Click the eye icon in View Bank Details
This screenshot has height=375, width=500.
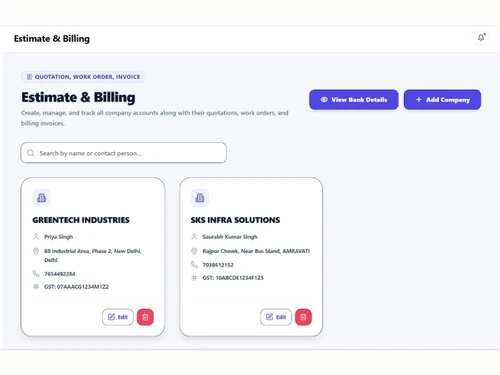(324, 99)
